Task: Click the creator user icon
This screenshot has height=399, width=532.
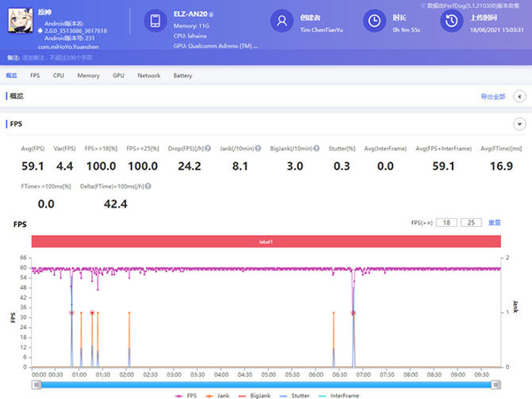Action: [282, 20]
